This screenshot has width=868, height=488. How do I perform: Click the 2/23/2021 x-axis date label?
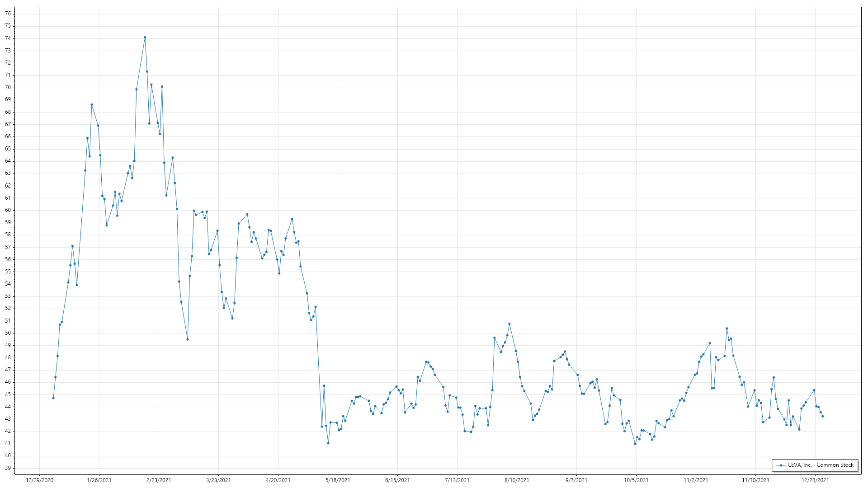coord(159,480)
